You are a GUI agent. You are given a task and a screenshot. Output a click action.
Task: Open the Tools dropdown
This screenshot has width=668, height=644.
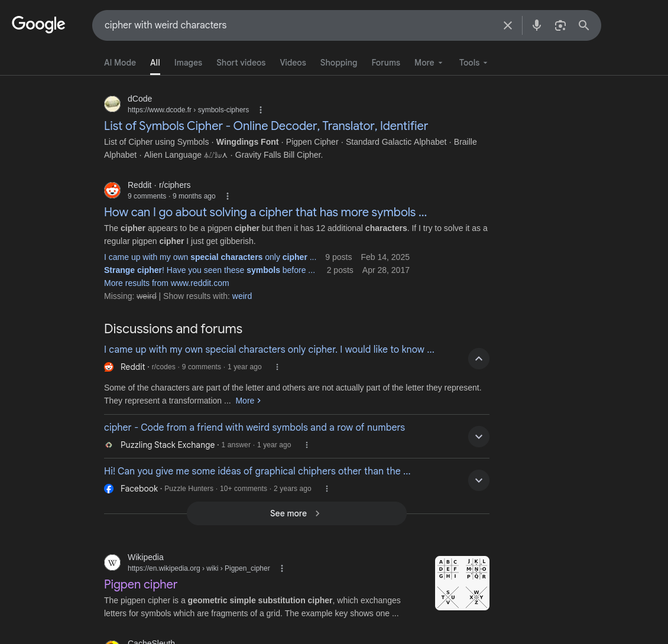point(473,63)
